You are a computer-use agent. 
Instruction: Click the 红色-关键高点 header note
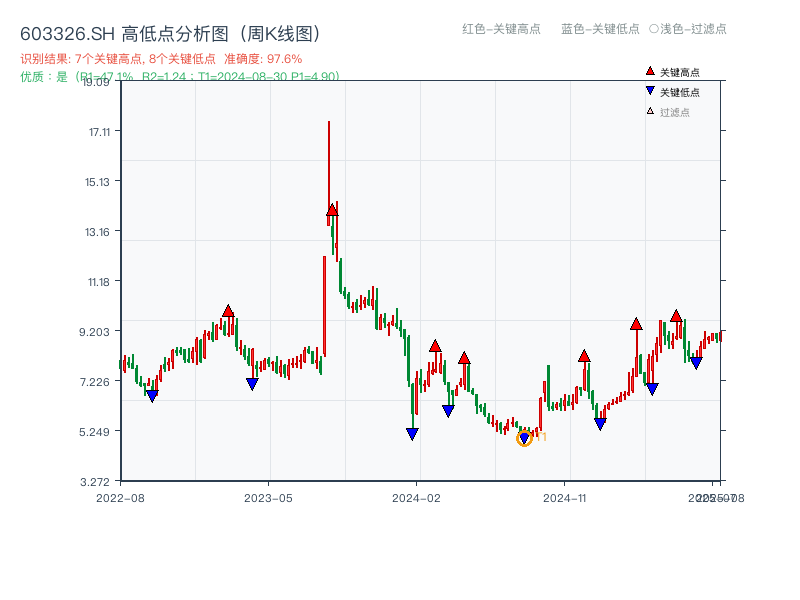[501, 29]
